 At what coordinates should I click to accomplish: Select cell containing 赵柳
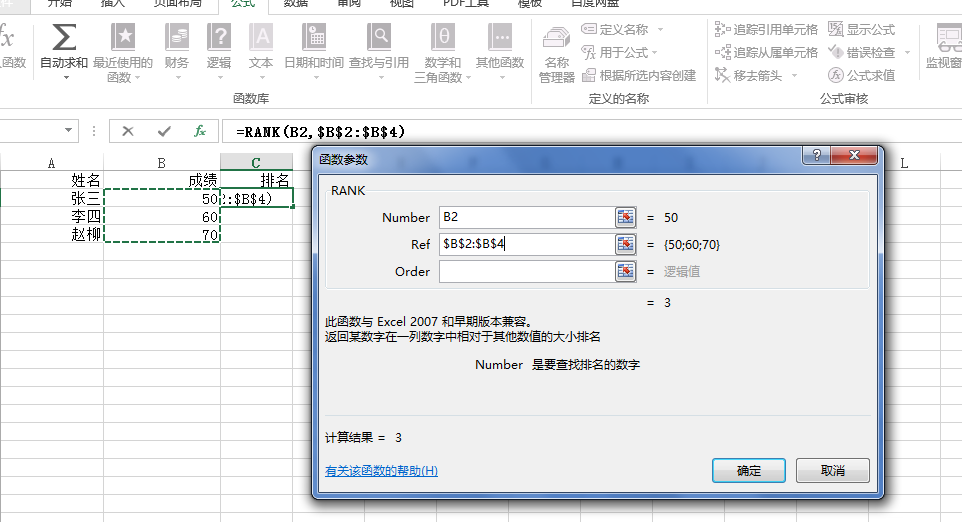[x=52, y=234]
